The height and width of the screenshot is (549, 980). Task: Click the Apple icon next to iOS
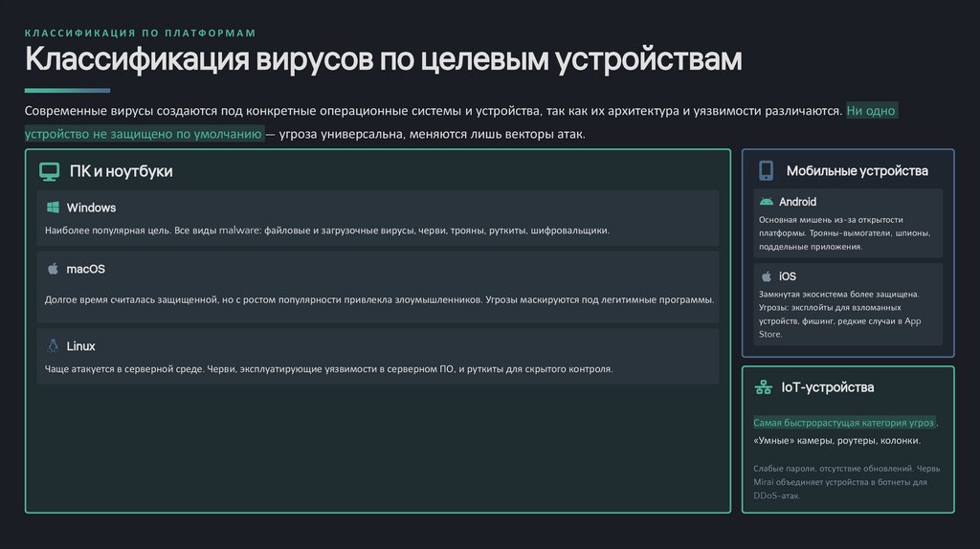coord(767,276)
